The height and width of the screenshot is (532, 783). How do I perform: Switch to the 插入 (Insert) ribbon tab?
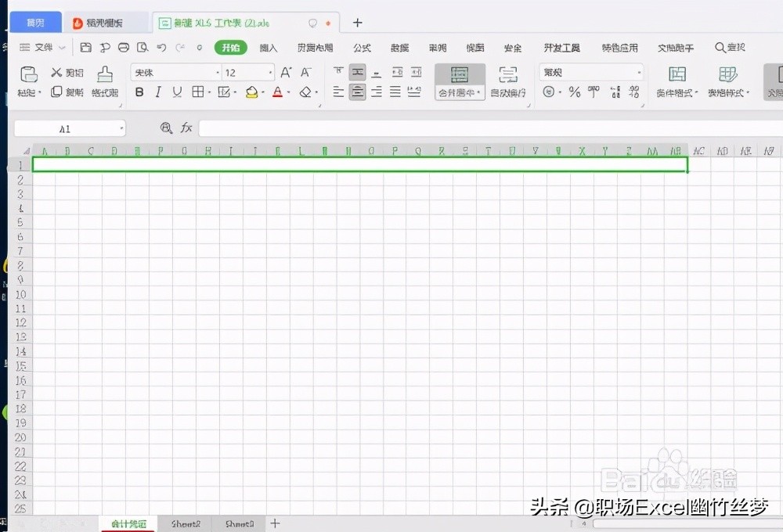pyautogui.click(x=269, y=48)
